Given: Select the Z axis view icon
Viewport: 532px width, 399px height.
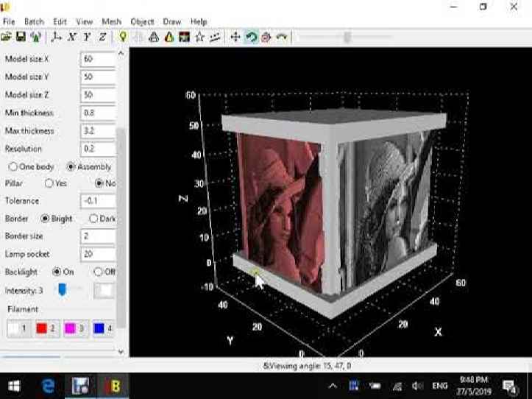Looking at the screenshot, I should click(x=102, y=37).
